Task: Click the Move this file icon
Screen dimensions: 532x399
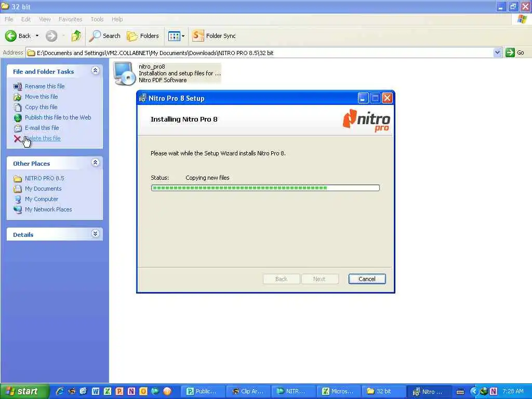Action: [x=18, y=97]
